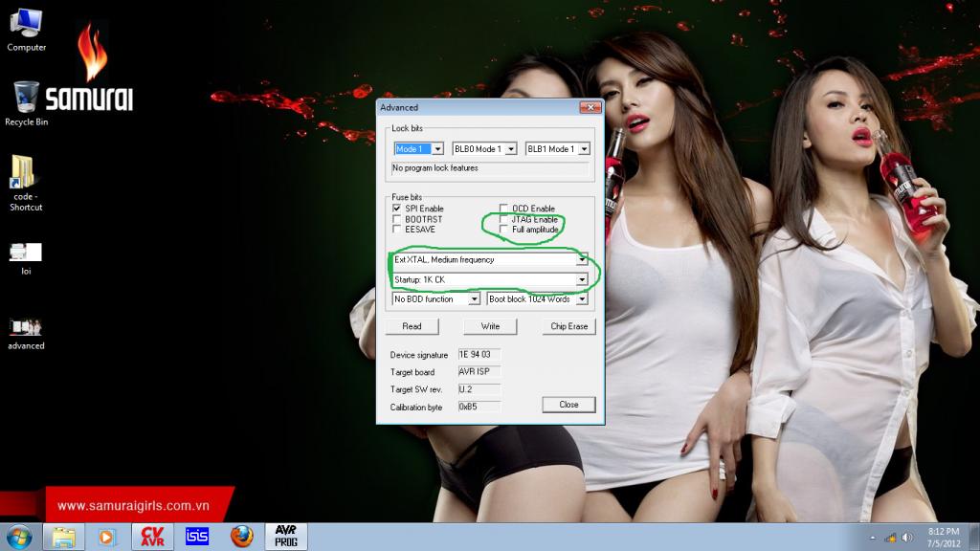This screenshot has width=980, height=551.
Task: Click the Device signature field 1E 94 03
Action: click(479, 354)
